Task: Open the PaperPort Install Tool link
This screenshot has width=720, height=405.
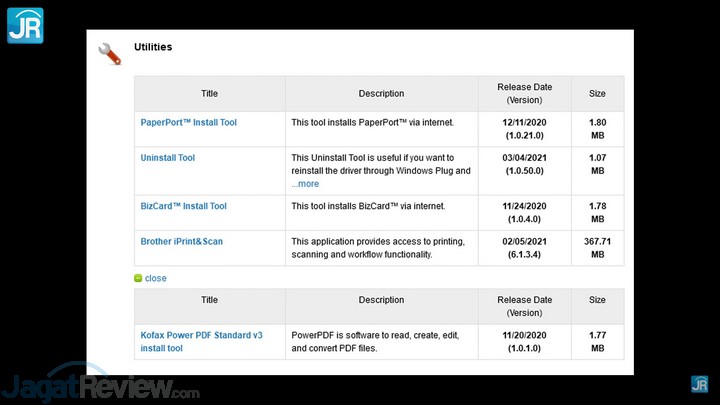Action: pyautogui.click(x=188, y=122)
